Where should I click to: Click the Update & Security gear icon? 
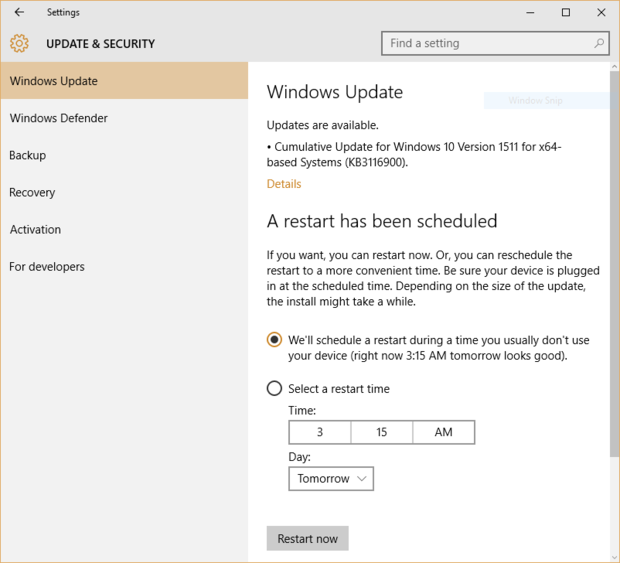pos(19,43)
